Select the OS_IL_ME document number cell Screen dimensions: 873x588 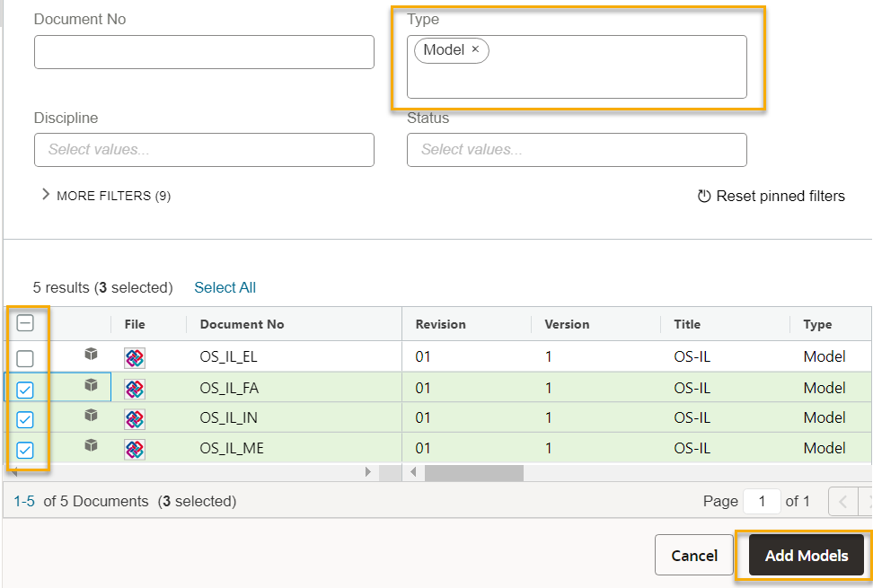pyautogui.click(x=232, y=448)
